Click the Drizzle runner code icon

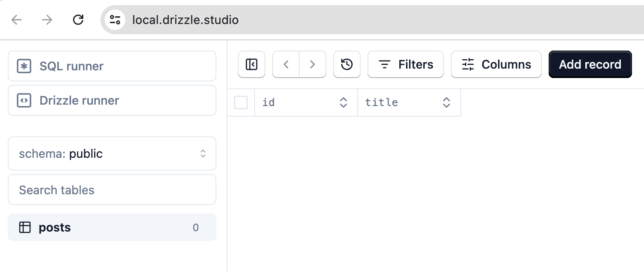[24, 101]
